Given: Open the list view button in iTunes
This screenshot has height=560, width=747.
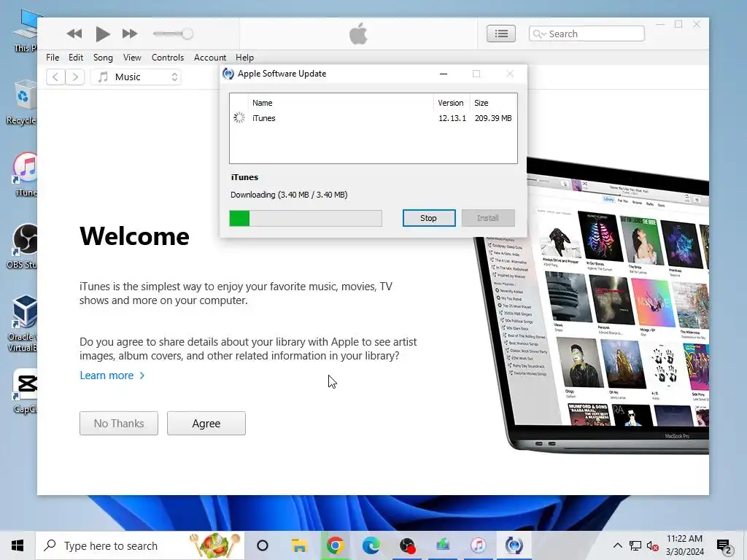Looking at the screenshot, I should tap(500, 34).
